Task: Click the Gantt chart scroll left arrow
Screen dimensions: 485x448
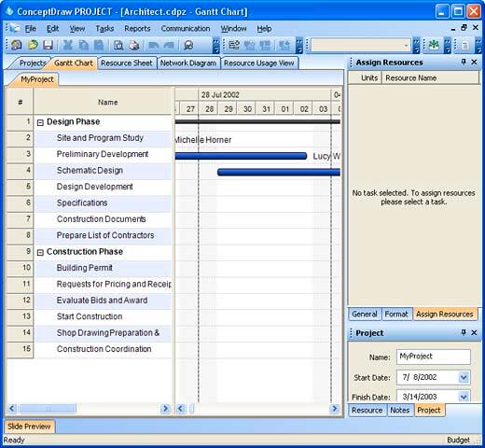Action: coord(180,408)
